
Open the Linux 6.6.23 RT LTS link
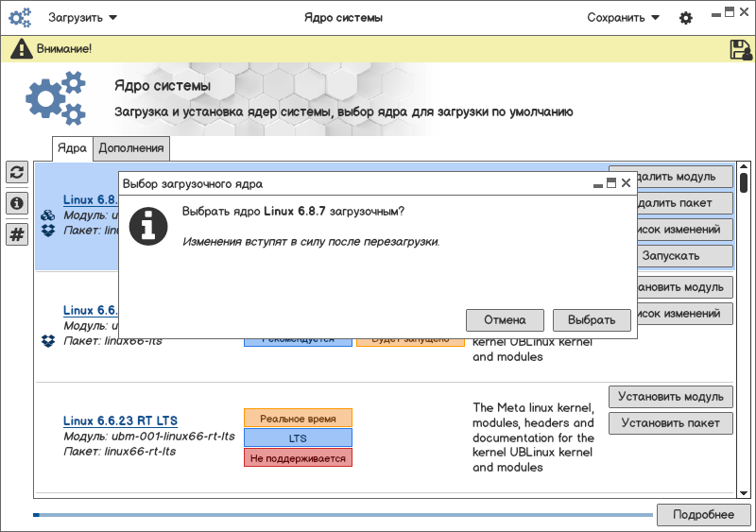coord(120,420)
